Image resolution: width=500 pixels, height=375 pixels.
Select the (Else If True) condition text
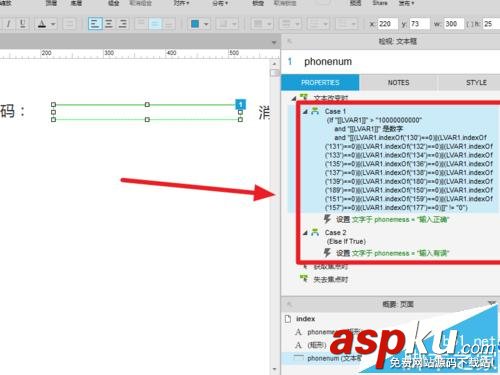pos(346,241)
